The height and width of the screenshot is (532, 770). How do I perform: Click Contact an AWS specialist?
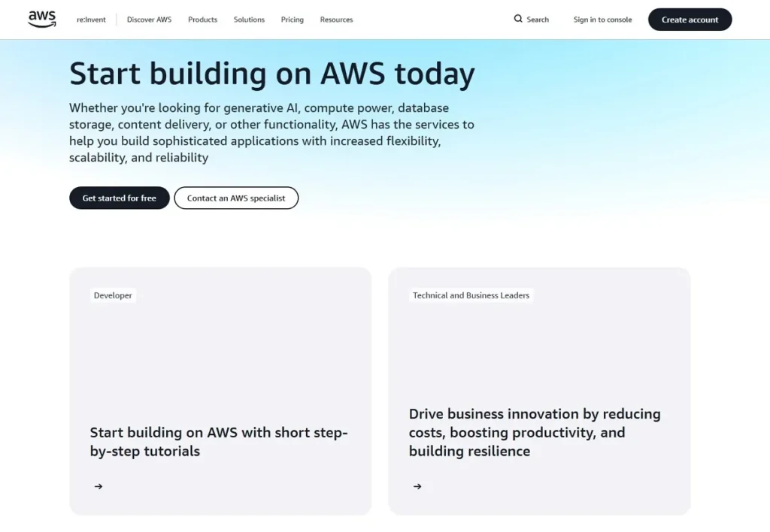[236, 198]
